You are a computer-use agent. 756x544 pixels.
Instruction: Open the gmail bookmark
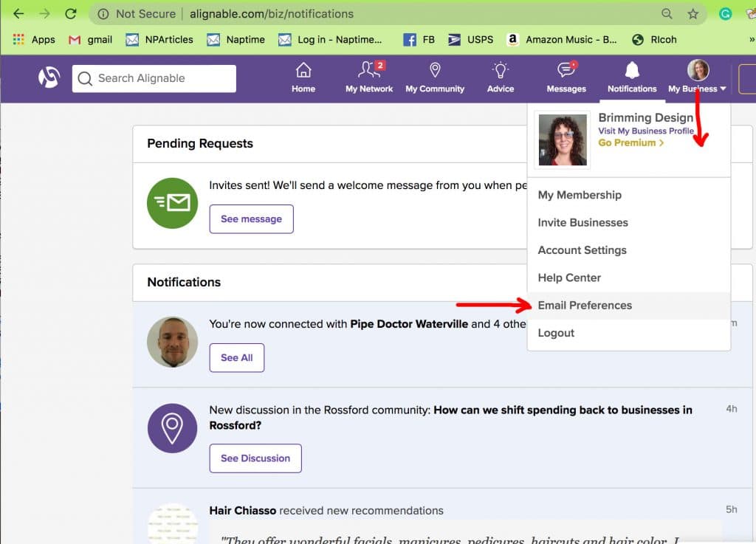[90, 40]
